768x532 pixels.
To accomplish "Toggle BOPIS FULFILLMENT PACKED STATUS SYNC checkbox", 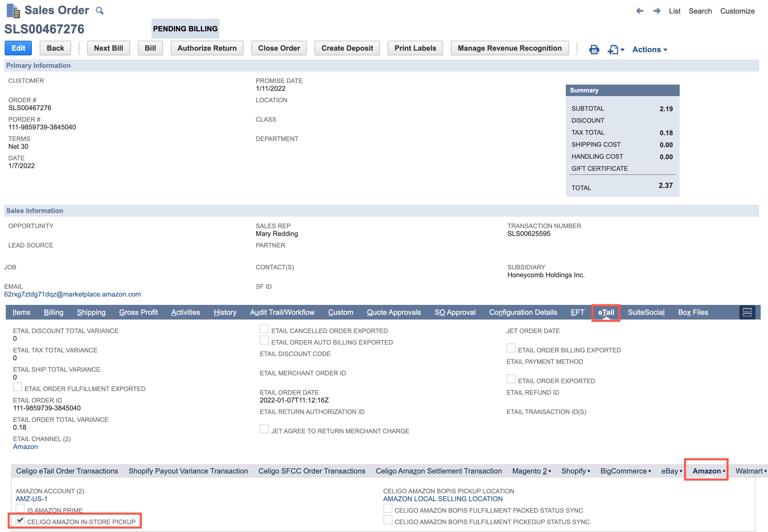I will click(387, 508).
